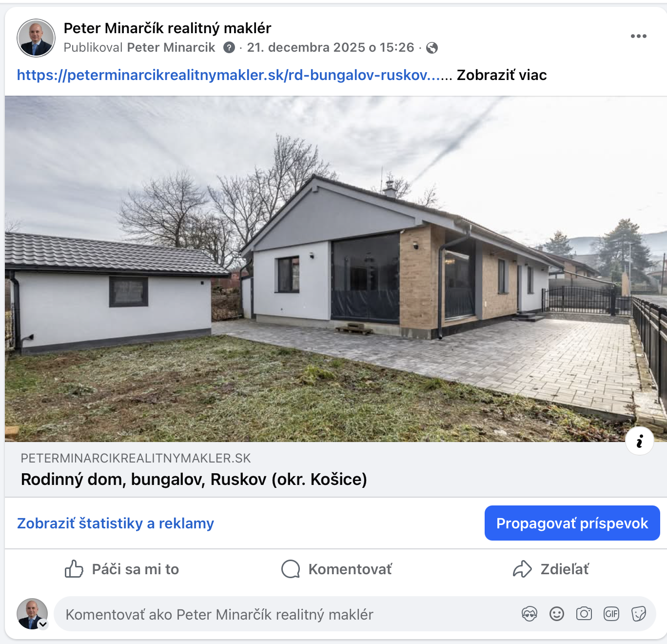The width and height of the screenshot is (667, 644).
Task: Open the avatar sticker icon in comment box
Action: (530, 614)
